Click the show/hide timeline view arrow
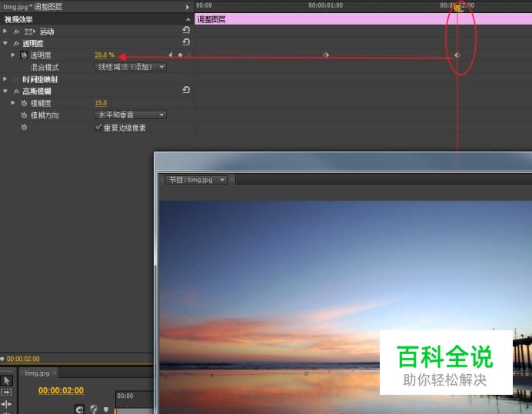The width and height of the screenshot is (532, 414). 188,7
